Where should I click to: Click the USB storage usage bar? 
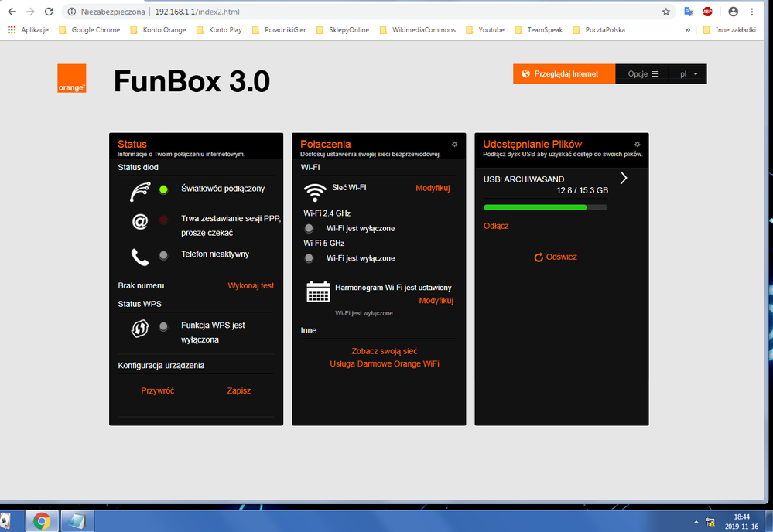tap(545, 207)
